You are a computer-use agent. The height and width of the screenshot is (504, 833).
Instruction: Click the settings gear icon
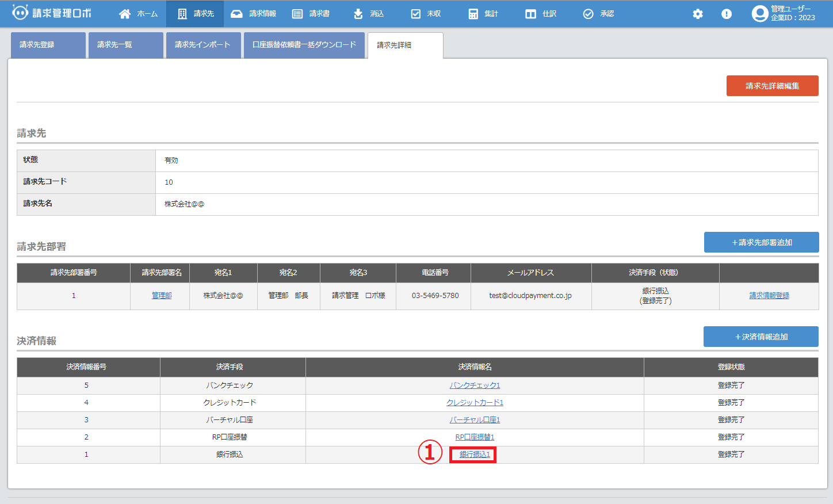pos(698,14)
